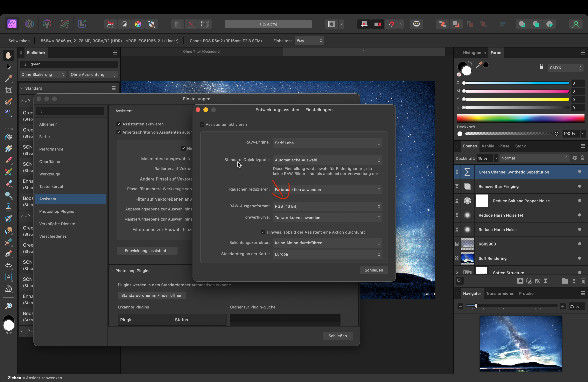588x382 pixels.
Task: Select the Paint Brush tool
Action: [x=9, y=160]
